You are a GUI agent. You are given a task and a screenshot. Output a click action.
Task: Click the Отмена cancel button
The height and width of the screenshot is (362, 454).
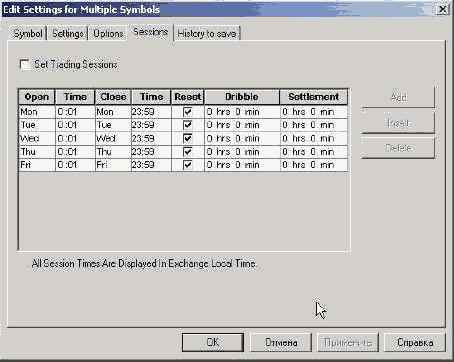pyautogui.click(x=281, y=342)
